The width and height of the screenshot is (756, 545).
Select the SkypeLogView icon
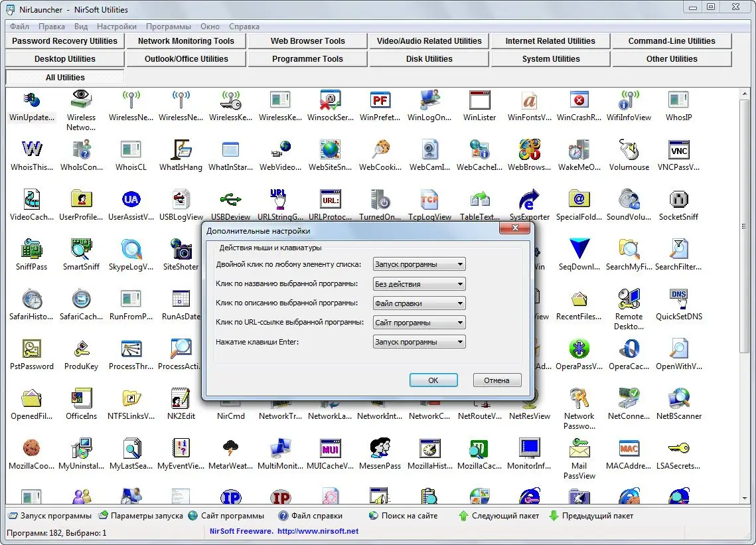(x=131, y=250)
